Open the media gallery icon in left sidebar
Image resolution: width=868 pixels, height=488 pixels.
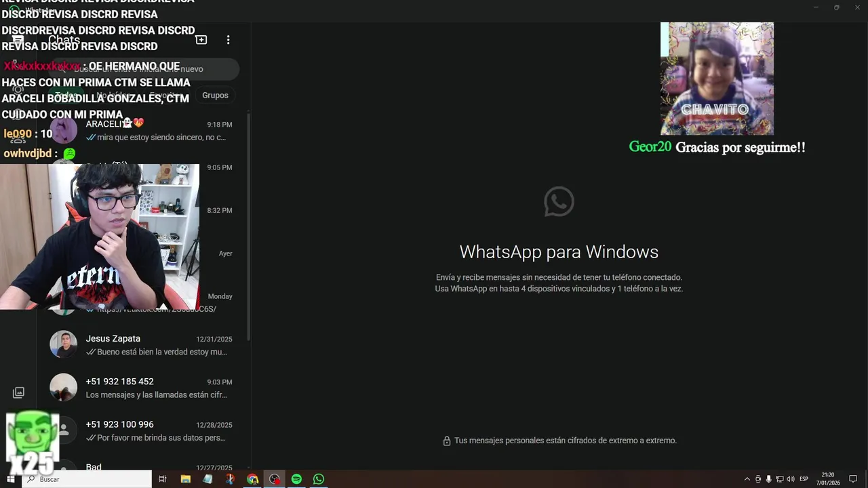coord(18,392)
